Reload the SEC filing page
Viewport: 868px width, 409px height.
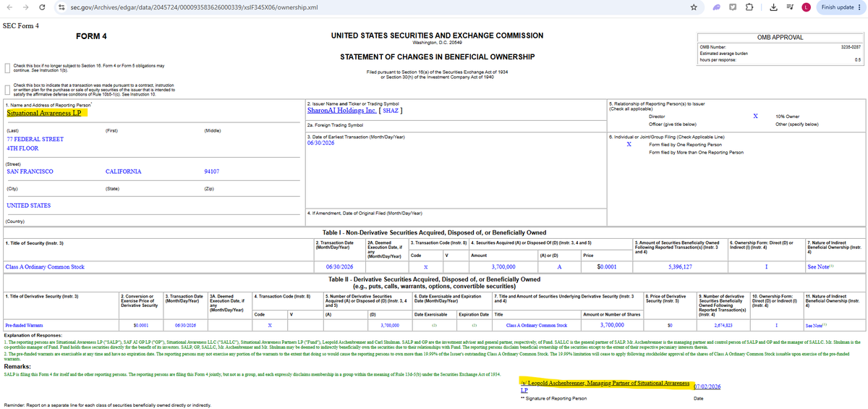41,7
